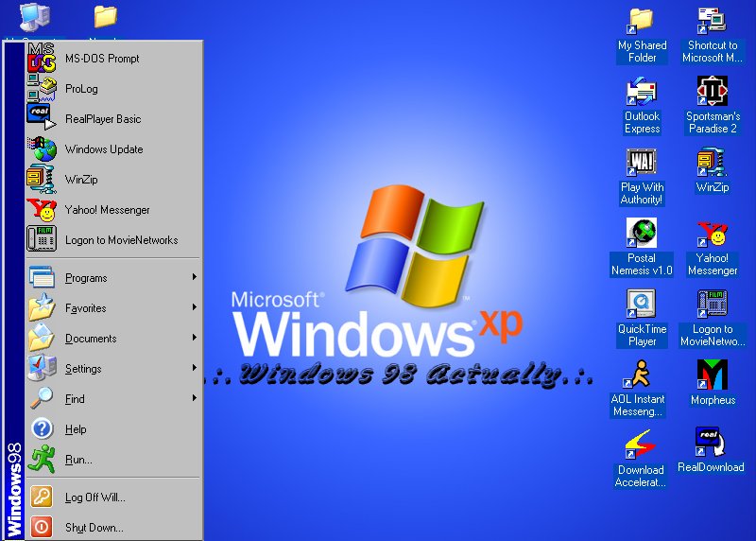Expand the Documents submenu arrow

(195, 338)
